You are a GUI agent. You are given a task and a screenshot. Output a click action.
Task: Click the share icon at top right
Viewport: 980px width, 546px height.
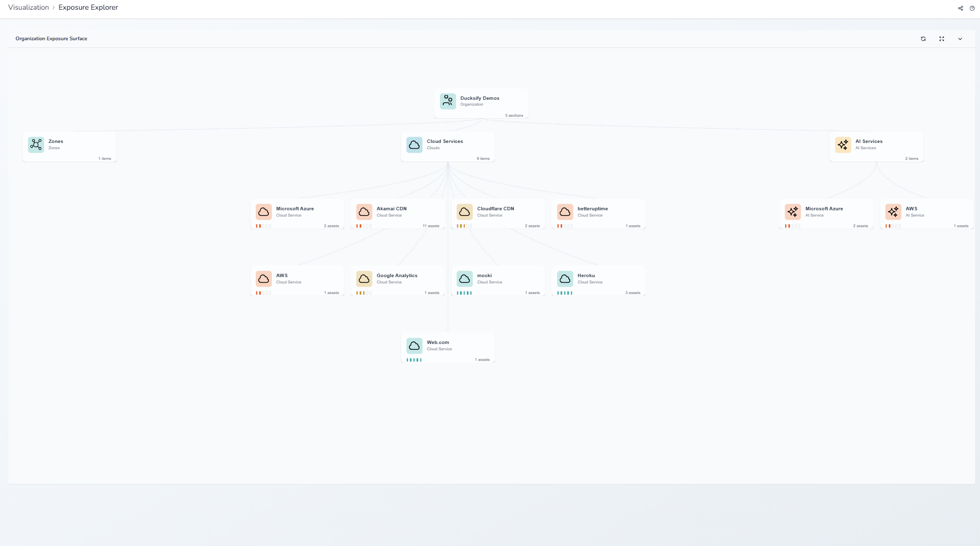(x=961, y=8)
